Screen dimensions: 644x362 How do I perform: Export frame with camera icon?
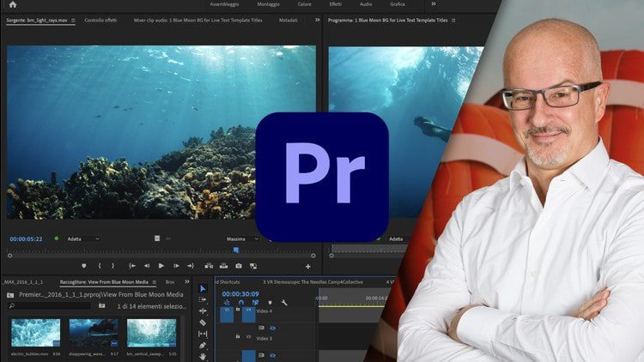point(239,266)
